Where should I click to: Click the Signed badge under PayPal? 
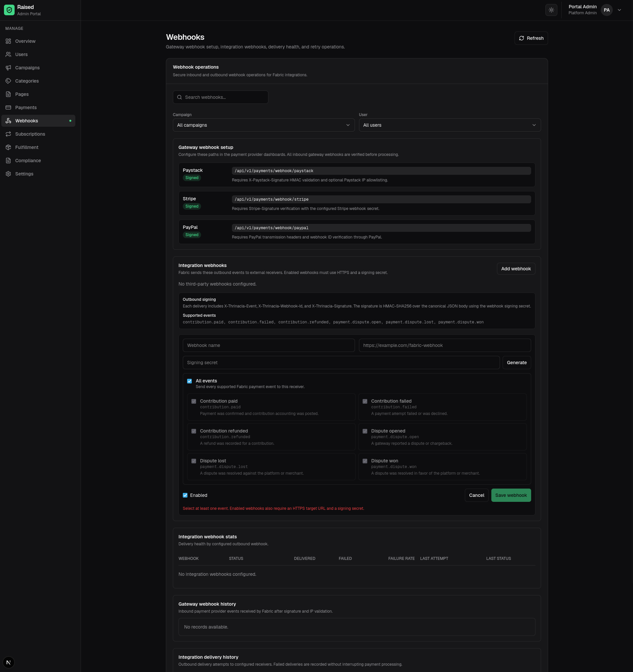tap(192, 235)
